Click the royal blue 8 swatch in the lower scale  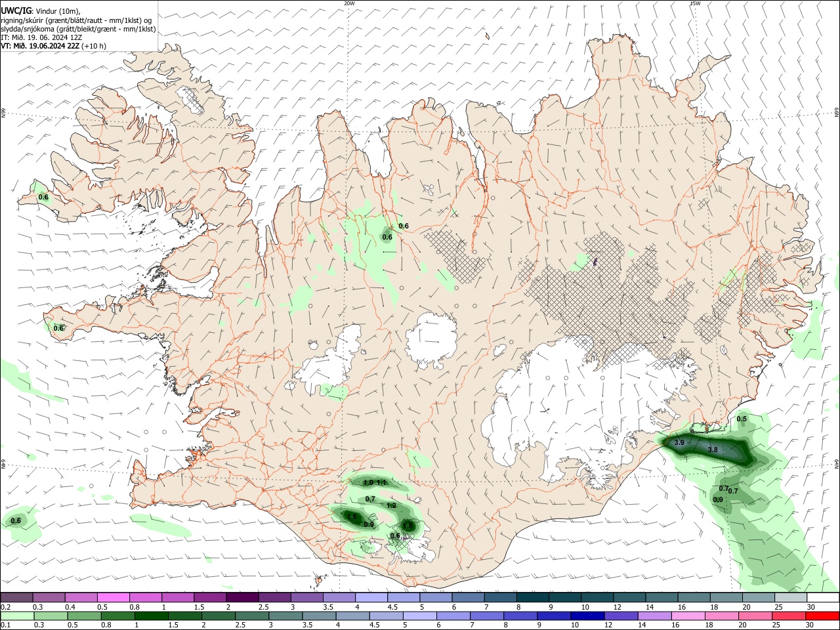coord(520,616)
